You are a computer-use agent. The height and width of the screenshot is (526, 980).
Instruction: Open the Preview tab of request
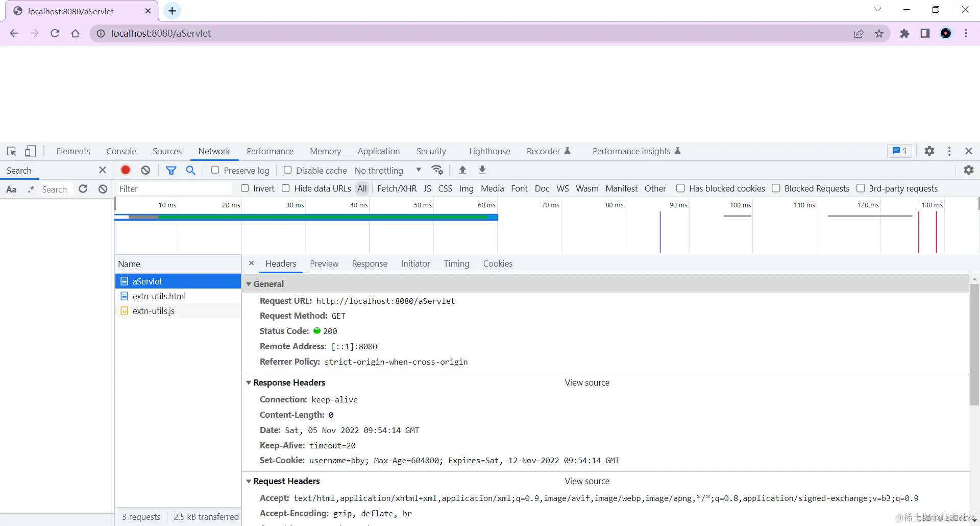pos(324,264)
